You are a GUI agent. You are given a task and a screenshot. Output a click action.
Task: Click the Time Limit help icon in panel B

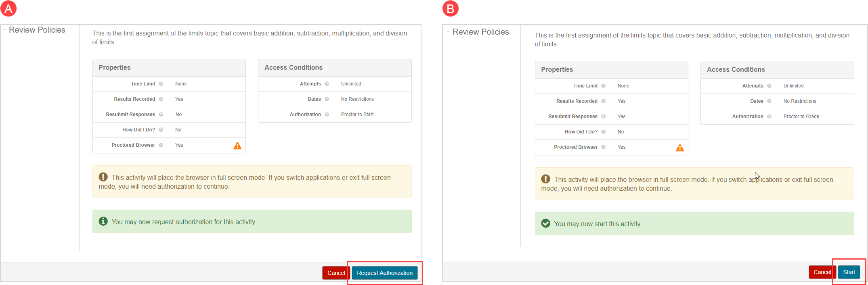tap(604, 86)
